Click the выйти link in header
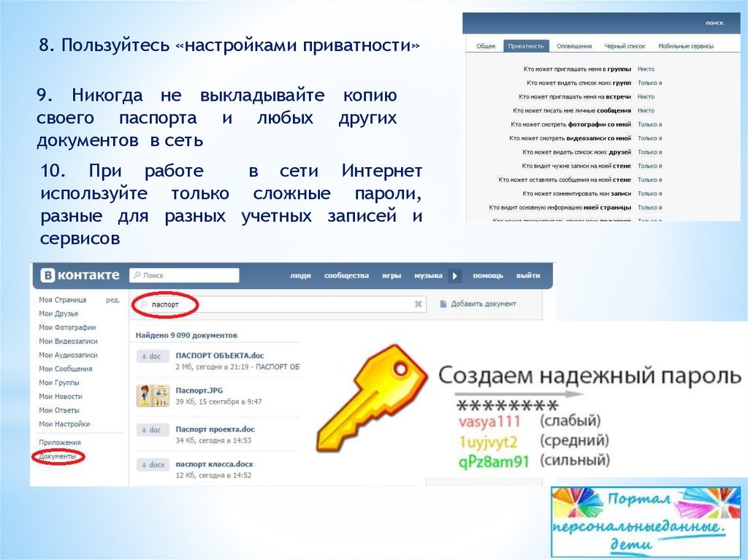The image size is (748, 560). [x=528, y=276]
